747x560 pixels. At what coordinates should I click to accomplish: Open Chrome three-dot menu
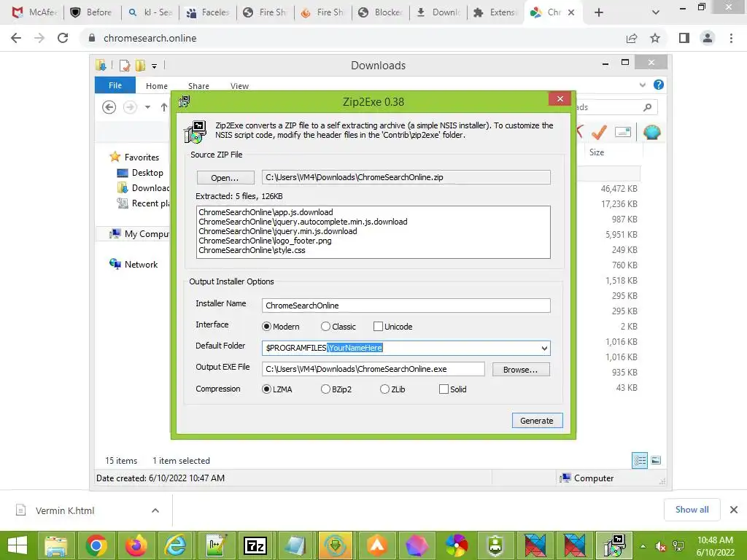coord(731,38)
